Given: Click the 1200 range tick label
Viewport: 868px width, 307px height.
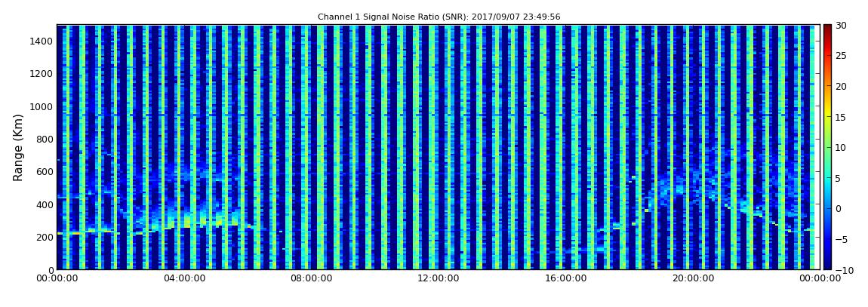Looking at the screenshot, I should (x=42, y=74).
